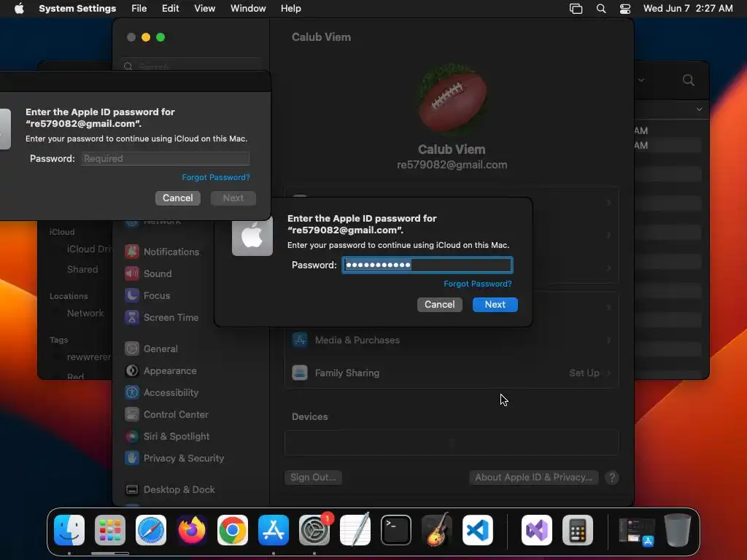Click the Sign Out button
The width and height of the screenshot is (747, 560).
[x=313, y=477]
